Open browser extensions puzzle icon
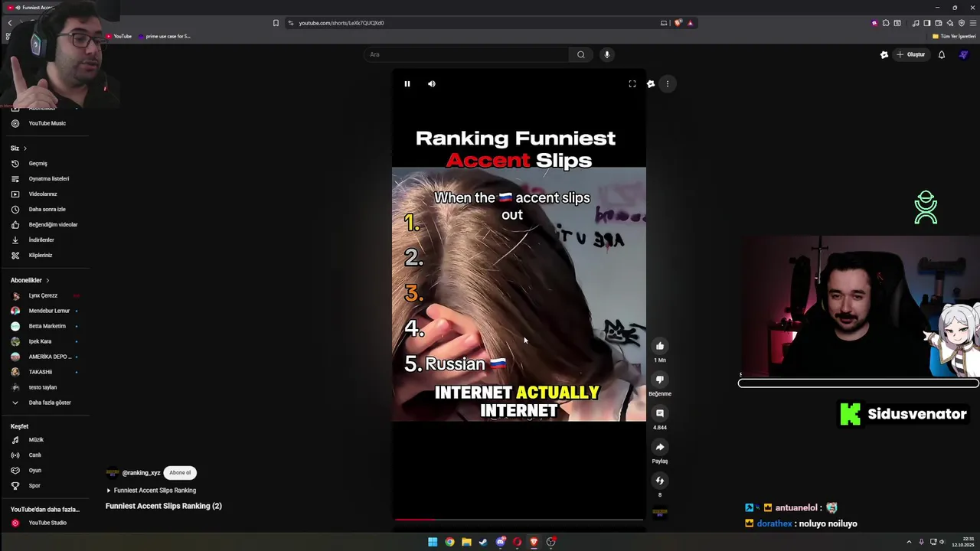The image size is (980, 551). pos(886,23)
